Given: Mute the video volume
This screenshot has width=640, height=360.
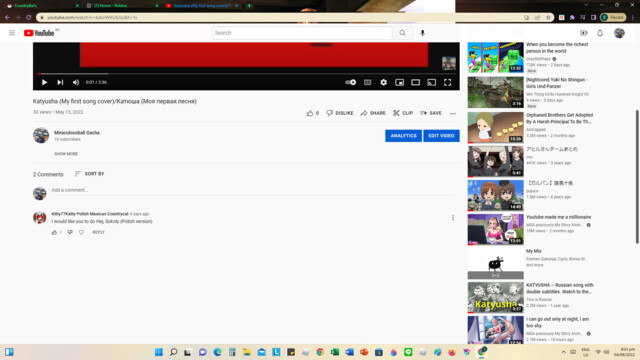Looking at the screenshot, I should [x=76, y=82].
